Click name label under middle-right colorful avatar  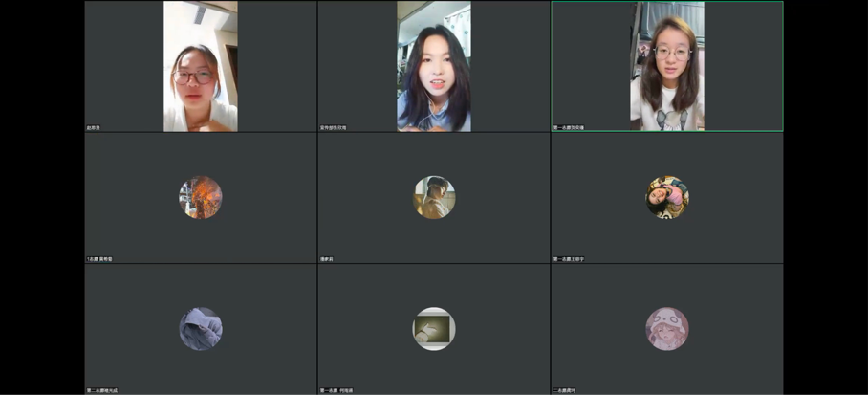click(x=569, y=259)
